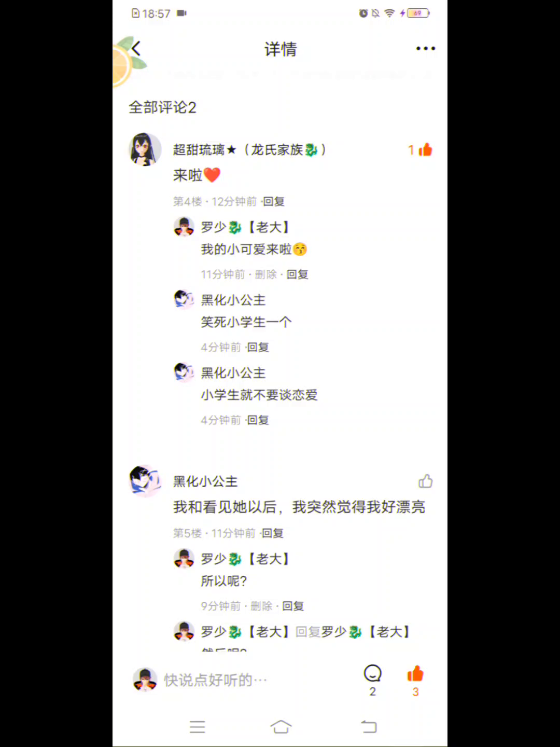The image size is (560, 747).
Task: Open the three-dot more options menu
Action: (x=426, y=49)
